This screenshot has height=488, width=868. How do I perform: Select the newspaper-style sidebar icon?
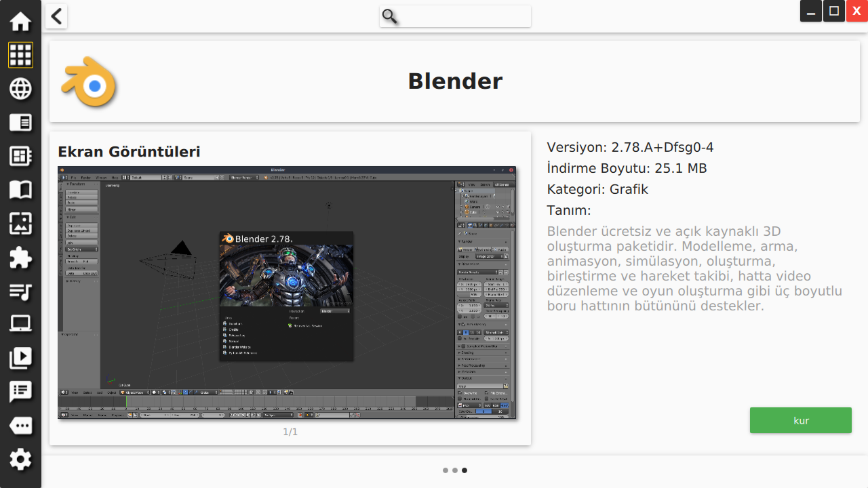tap(20, 122)
